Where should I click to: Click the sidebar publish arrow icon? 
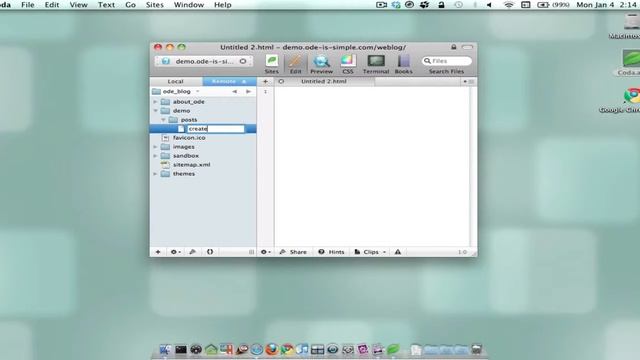[193, 252]
